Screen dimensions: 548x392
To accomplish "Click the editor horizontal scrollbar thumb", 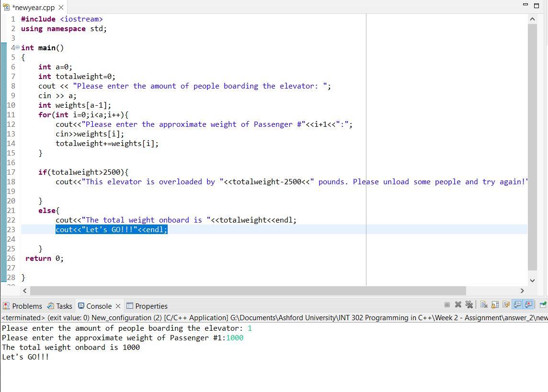I will (x=248, y=291).
